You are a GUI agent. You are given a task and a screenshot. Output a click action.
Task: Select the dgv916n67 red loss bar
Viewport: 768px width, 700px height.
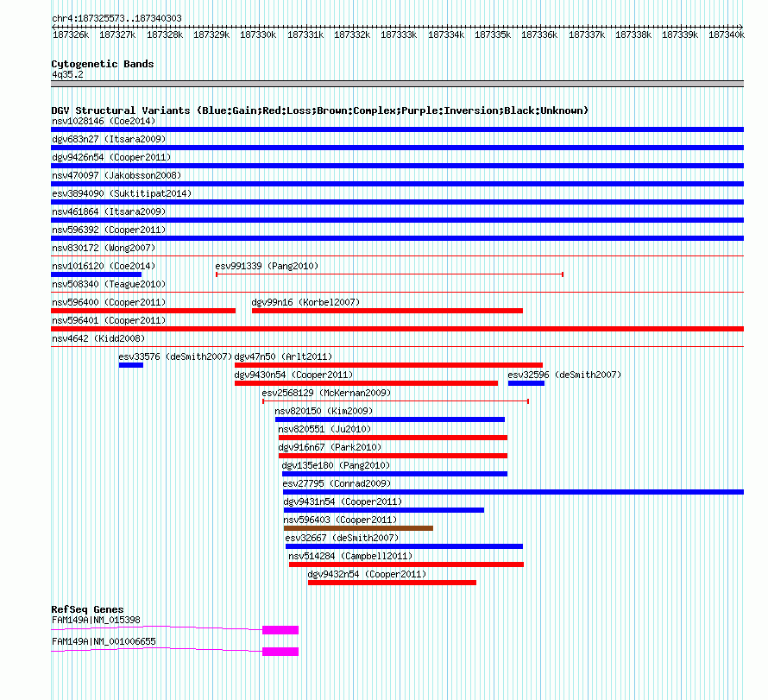[x=393, y=456]
